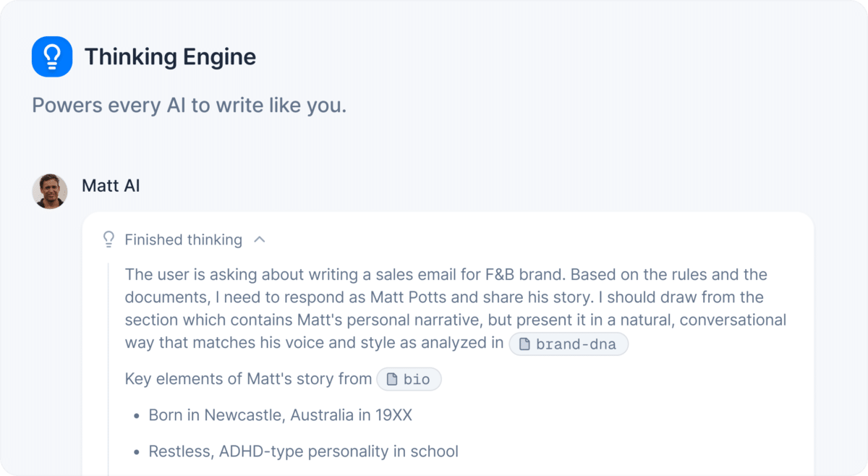Viewport: 868px width, 476px height.
Task: Open the brand-dna document reference
Action: [x=569, y=344]
